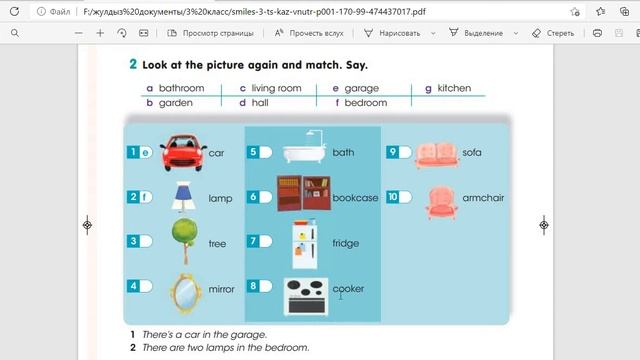This screenshot has width=640, height=360.
Task: Click the lamp picture
Action: pyautogui.click(x=183, y=197)
